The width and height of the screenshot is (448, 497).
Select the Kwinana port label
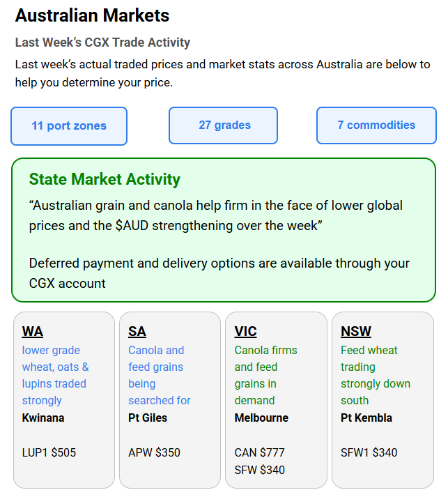(x=43, y=418)
